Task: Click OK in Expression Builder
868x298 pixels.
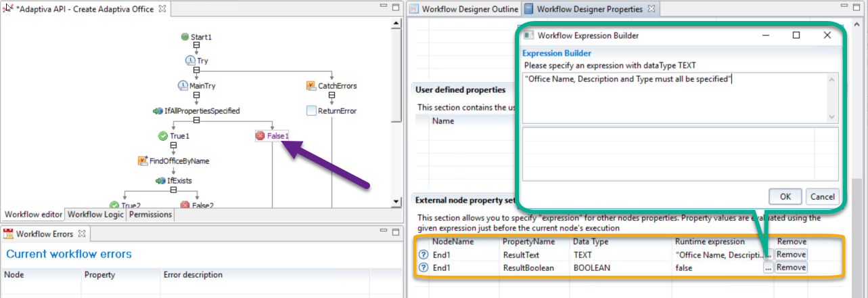Action: (785, 196)
